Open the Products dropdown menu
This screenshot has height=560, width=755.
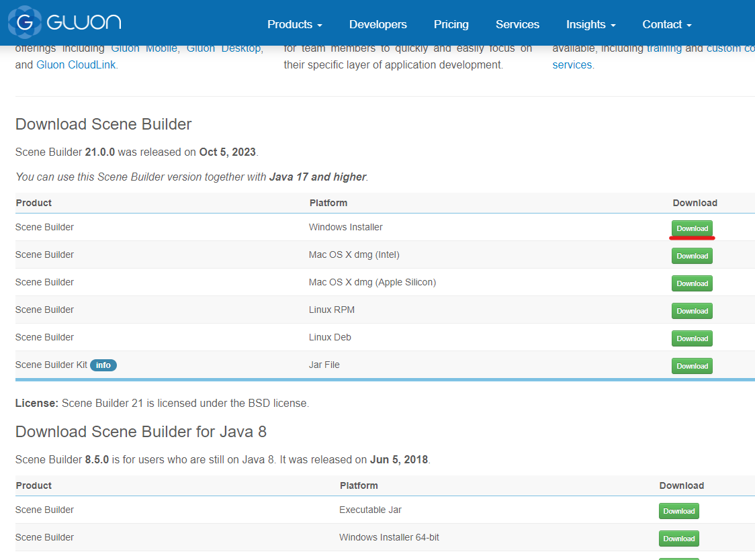click(294, 24)
